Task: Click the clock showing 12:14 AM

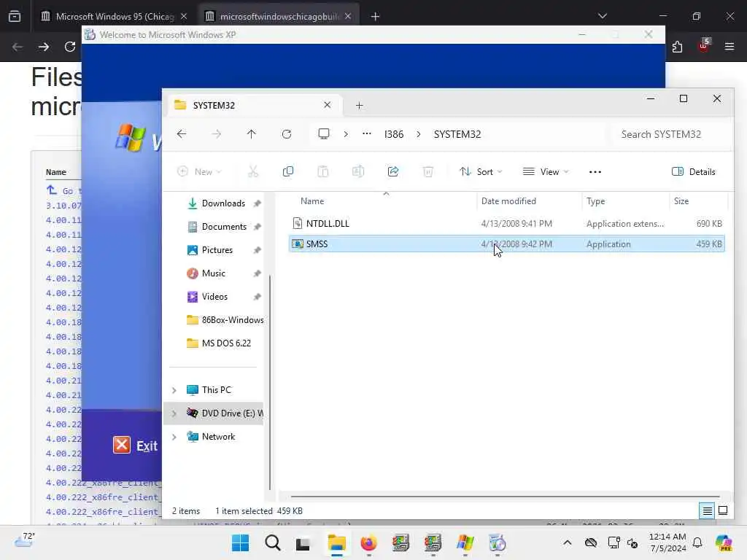Action: tap(667, 537)
